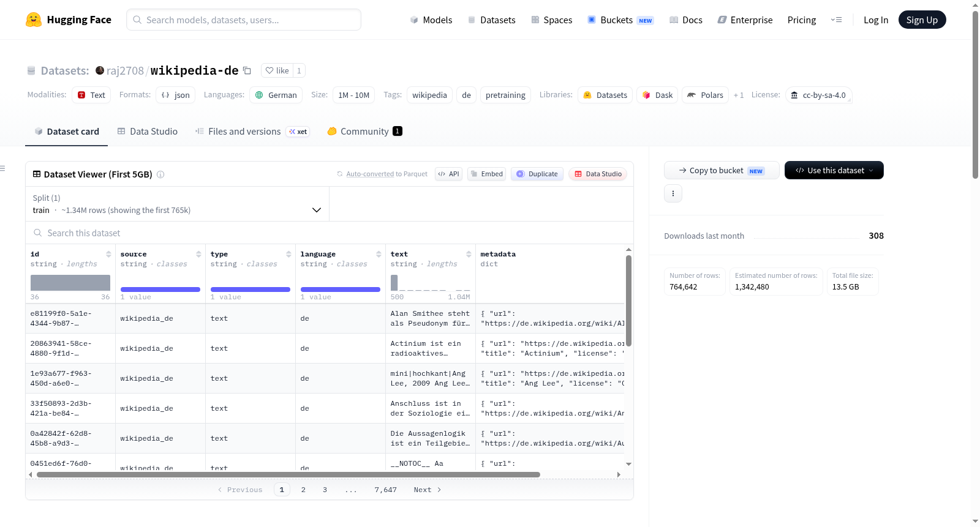Open the Use this dataset dropdown
The width and height of the screenshot is (980, 527).
[834, 170]
